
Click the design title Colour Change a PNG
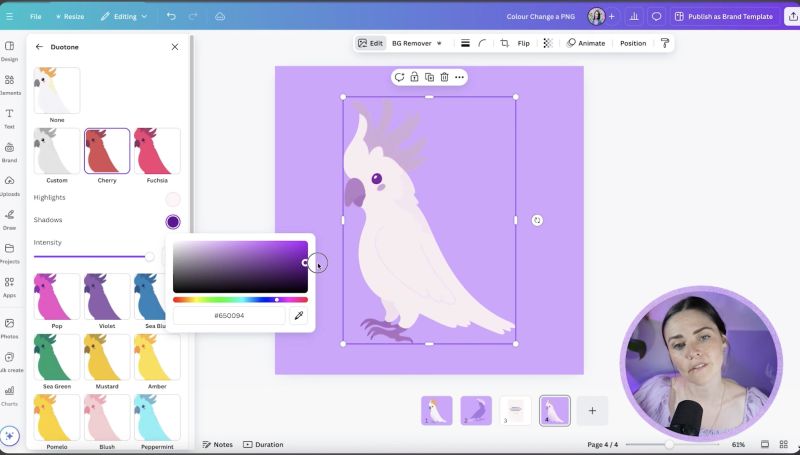(x=540, y=16)
